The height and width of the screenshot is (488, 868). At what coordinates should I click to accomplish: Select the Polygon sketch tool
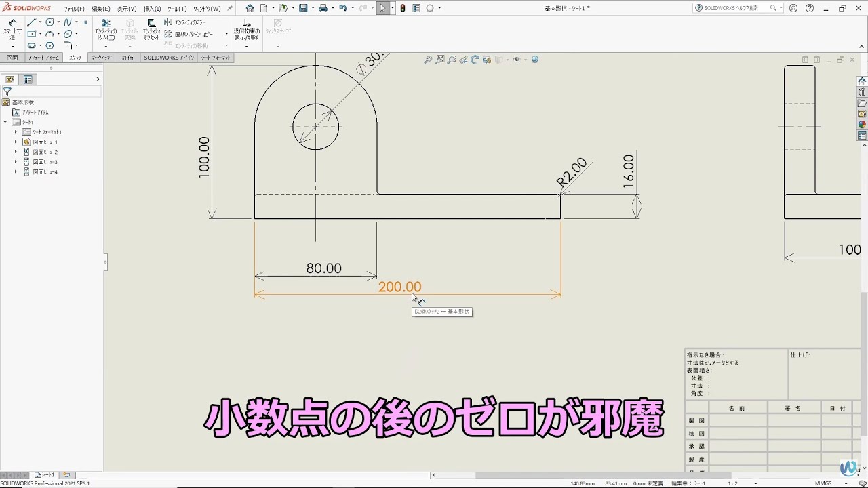tap(50, 45)
